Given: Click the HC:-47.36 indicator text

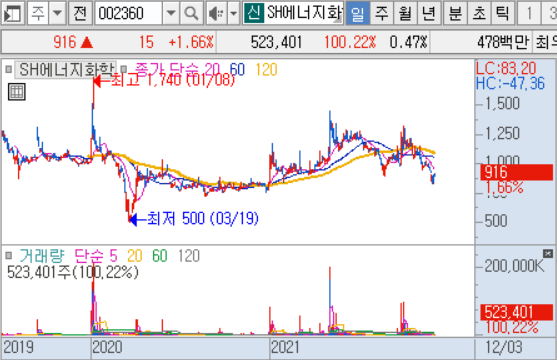Looking at the screenshot, I should [510, 84].
